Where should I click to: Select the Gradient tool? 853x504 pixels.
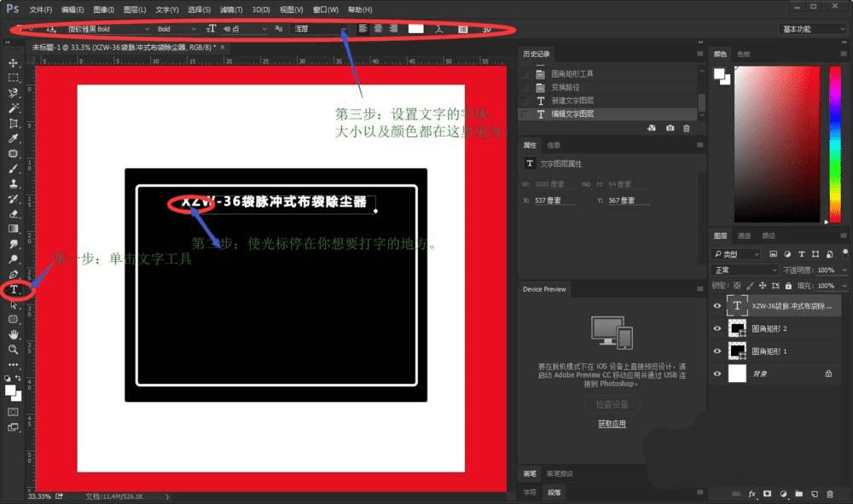coord(13,229)
